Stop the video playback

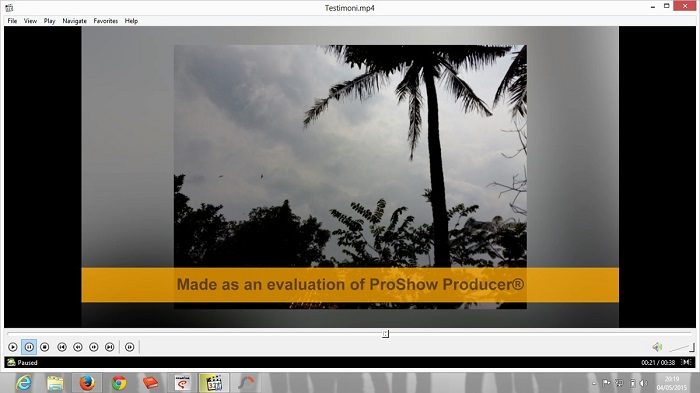(x=45, y=347)
